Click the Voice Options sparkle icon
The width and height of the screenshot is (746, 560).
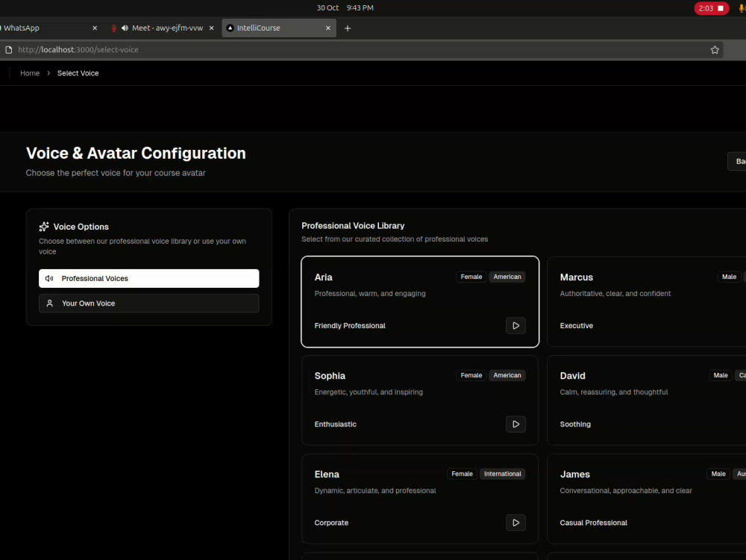coord(44,226)
